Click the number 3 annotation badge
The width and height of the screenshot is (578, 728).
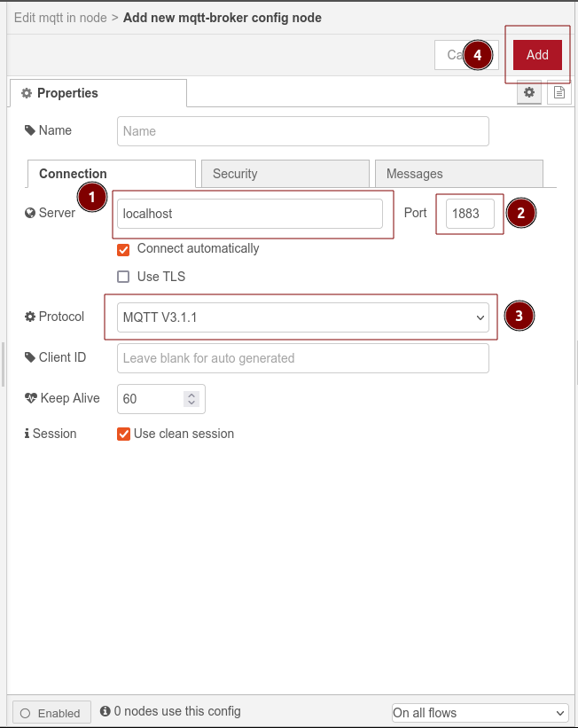coord(519,316)
